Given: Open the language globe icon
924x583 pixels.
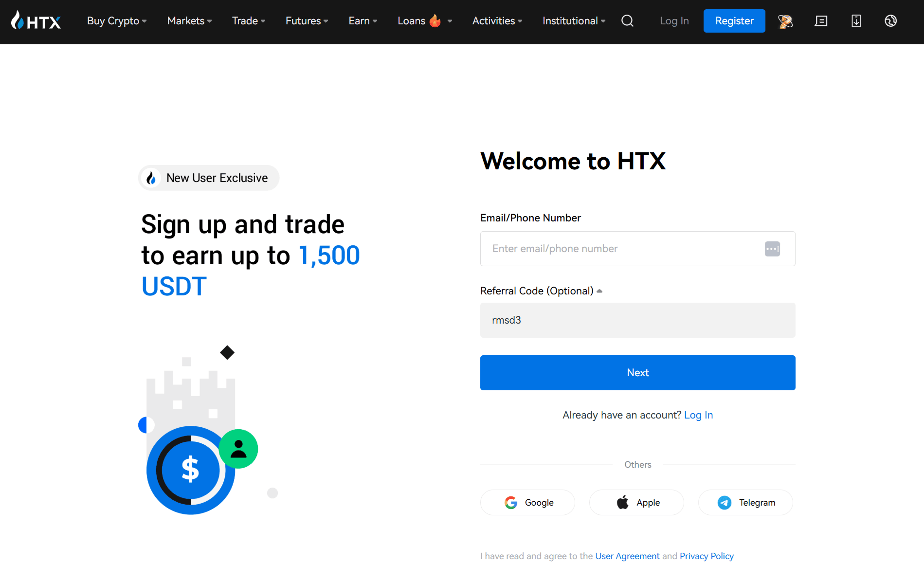Looking at the screenshot, I should tap(891, 21).
